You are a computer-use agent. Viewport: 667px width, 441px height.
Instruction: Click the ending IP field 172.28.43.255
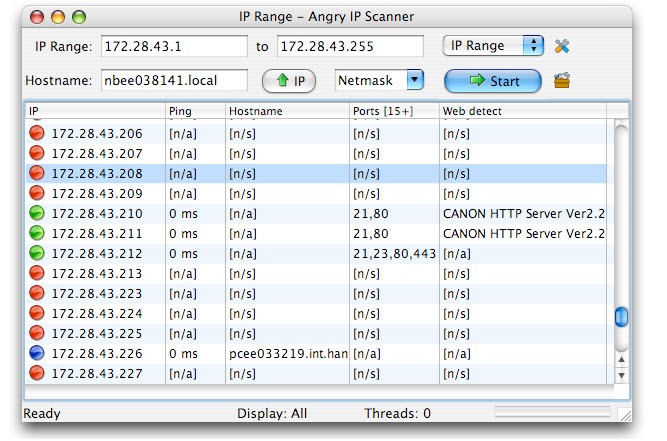point(351,46)
